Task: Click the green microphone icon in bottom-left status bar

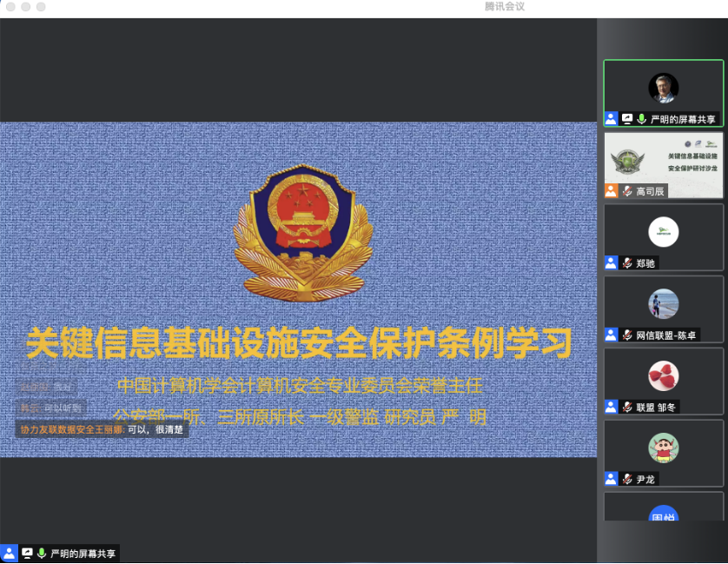Action: coord(40,553)
